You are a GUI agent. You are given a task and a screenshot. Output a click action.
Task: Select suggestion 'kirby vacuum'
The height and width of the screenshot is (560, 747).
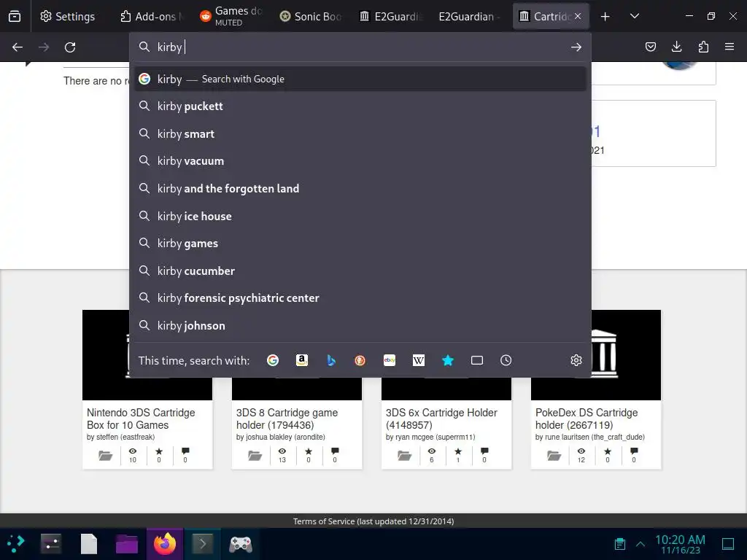click(x=360, y=161)
